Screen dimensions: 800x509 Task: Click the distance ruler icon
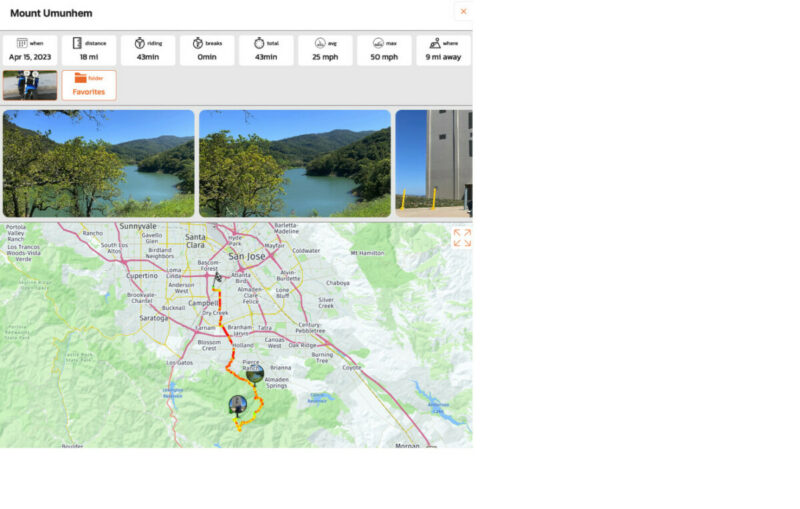tap(77, 43)
